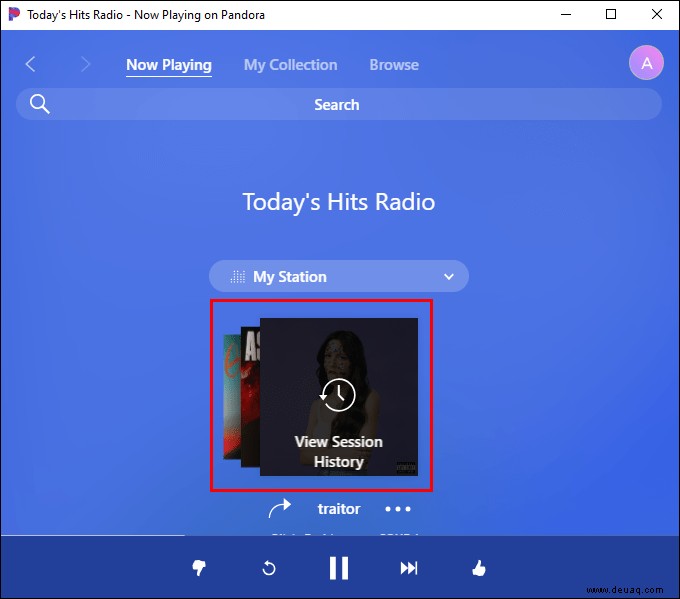The image size is (680, 599).
Task: Open the profile avatar A
Action: 646,63
